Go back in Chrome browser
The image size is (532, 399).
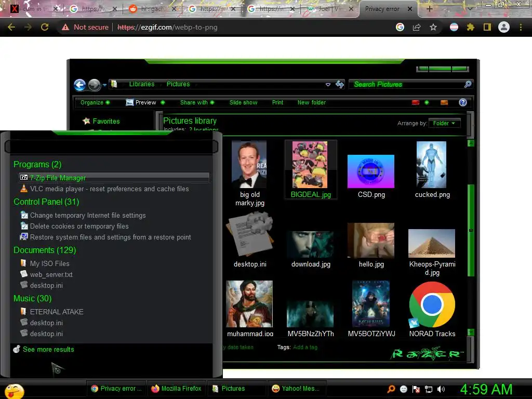pyautogui.click(x=11, y=27)
